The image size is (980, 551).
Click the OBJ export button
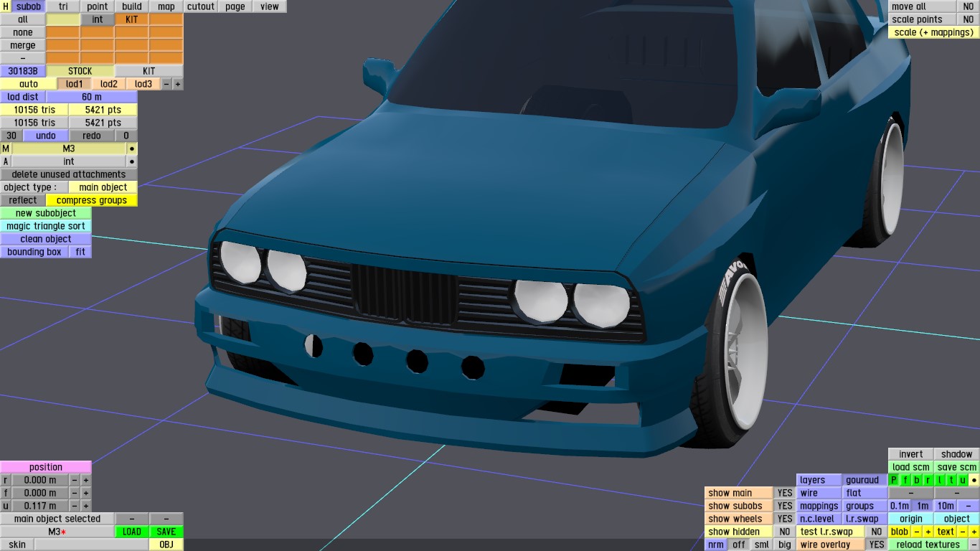pyautogui.click(x=166, y=545)
